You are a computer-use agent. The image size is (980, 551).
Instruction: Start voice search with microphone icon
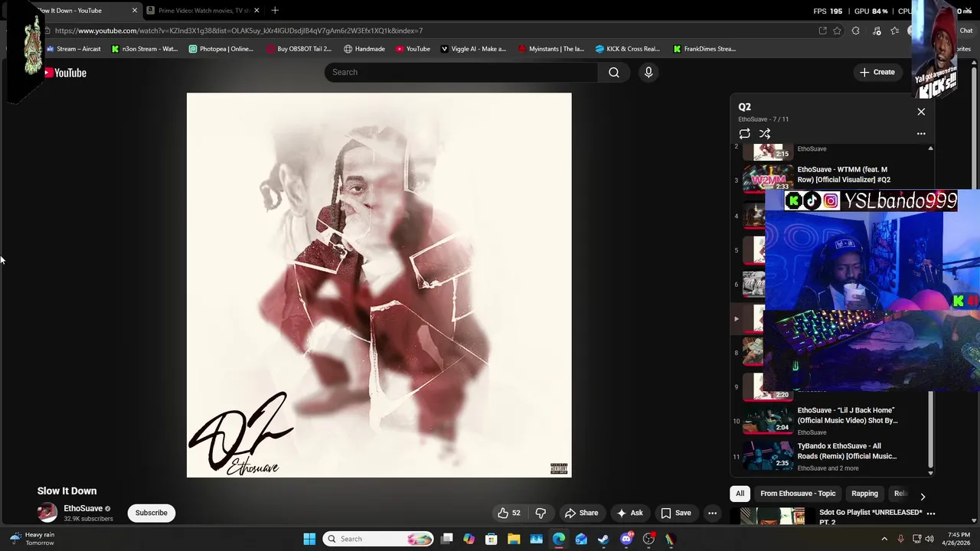648,72
